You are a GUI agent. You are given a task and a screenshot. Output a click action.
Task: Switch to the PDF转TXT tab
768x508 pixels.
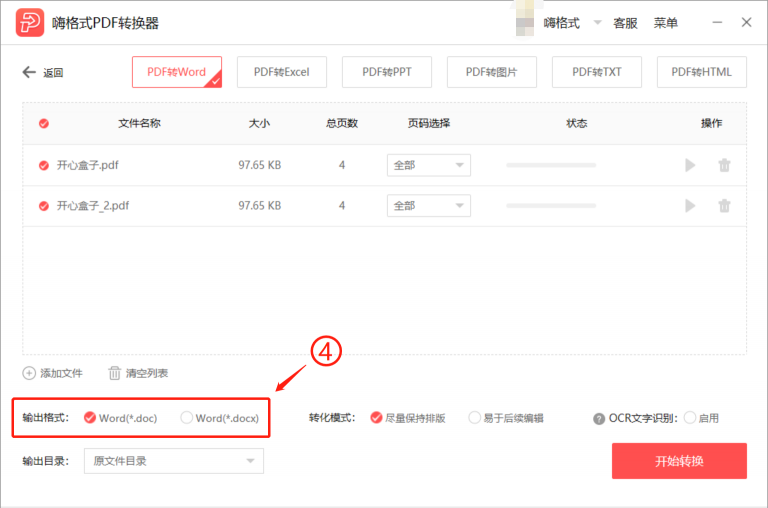(x=597, y=72)
